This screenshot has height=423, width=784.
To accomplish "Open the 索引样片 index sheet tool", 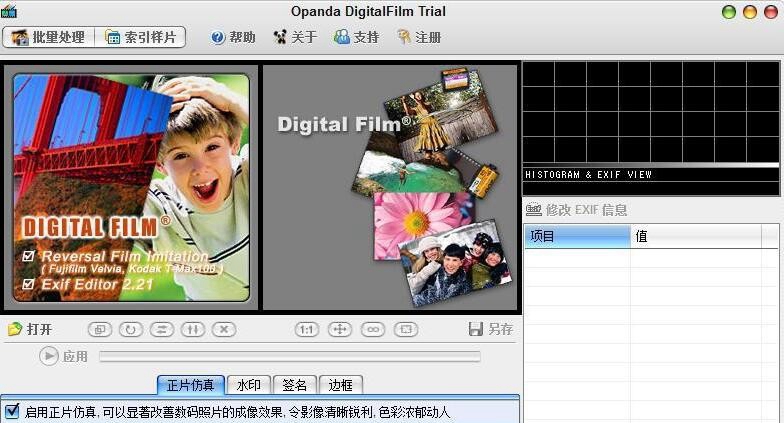I will [140, 38].
